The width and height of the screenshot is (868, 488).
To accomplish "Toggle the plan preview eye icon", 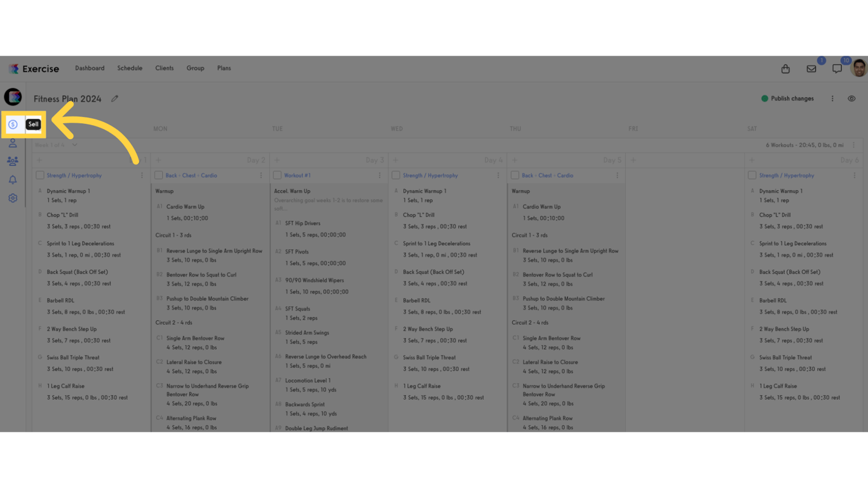I will [851, 98].
